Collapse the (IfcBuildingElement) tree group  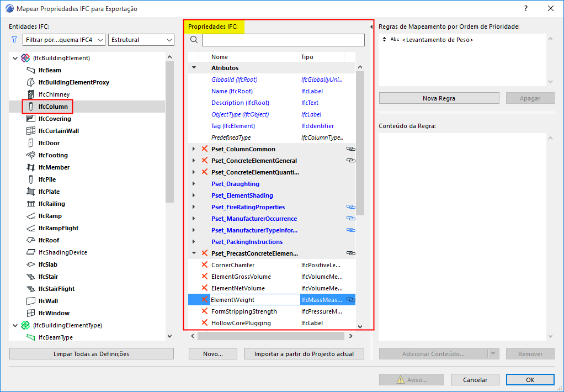(15, 58)
